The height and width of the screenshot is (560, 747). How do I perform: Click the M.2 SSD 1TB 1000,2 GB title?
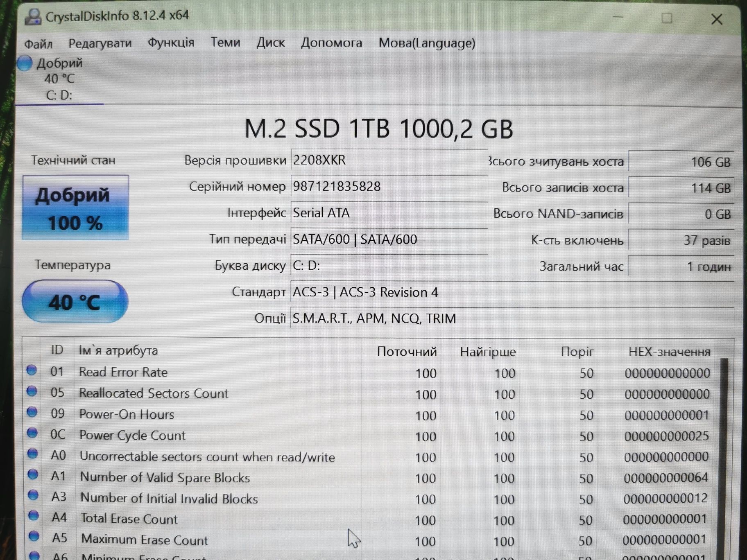point(378,129)
